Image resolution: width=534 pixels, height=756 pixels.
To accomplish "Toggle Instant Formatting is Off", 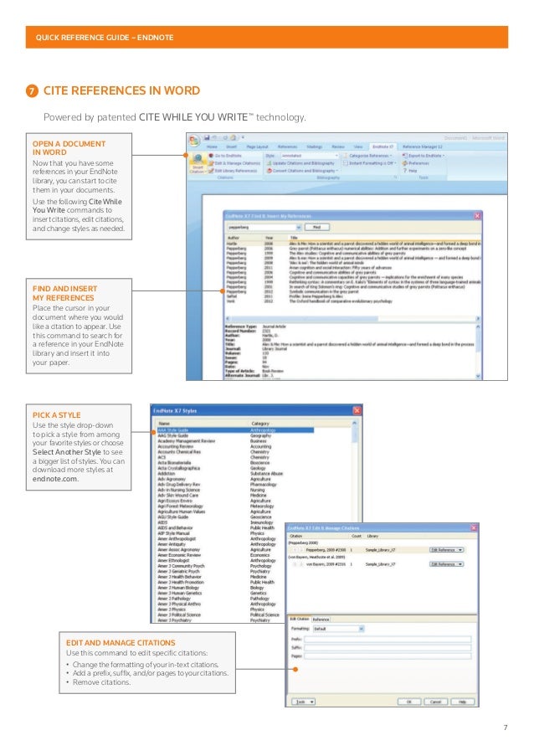I will point(370,163).
